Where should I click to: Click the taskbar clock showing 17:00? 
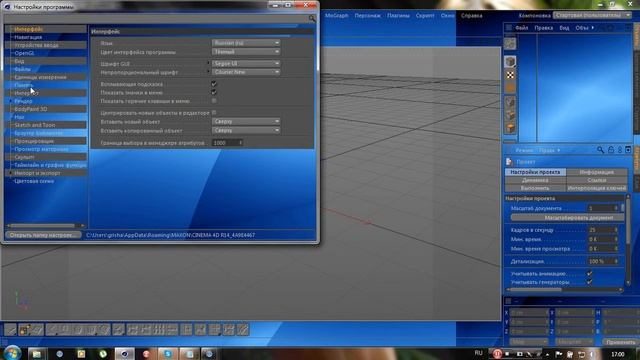click(618, 354)
